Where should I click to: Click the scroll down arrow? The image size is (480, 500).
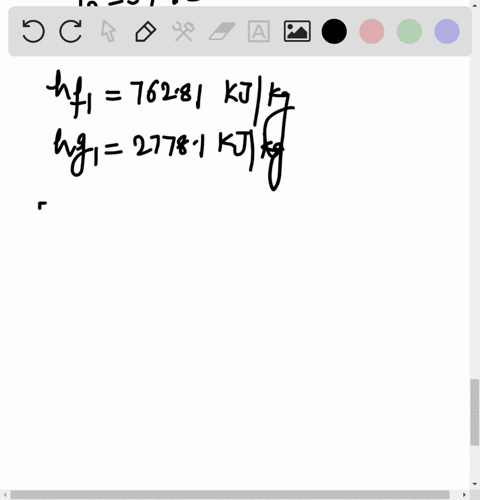pyautogui.click(x=475, y=484)
